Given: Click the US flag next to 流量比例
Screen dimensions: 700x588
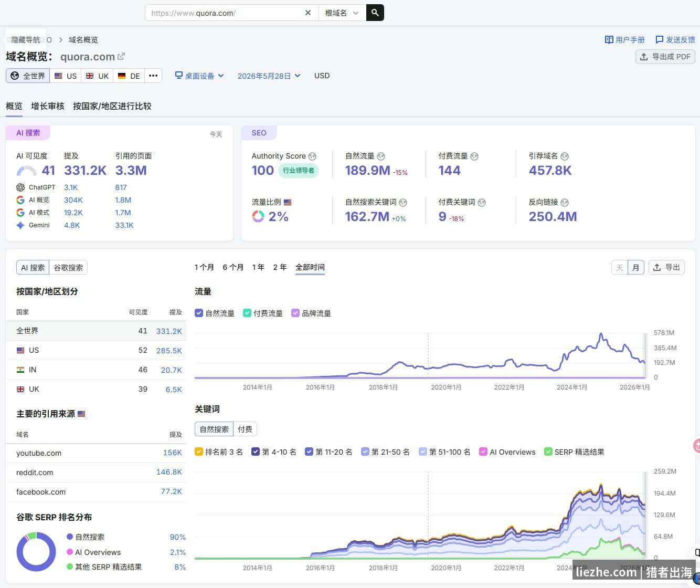Looking at the screenshot, I should point(288,202).
